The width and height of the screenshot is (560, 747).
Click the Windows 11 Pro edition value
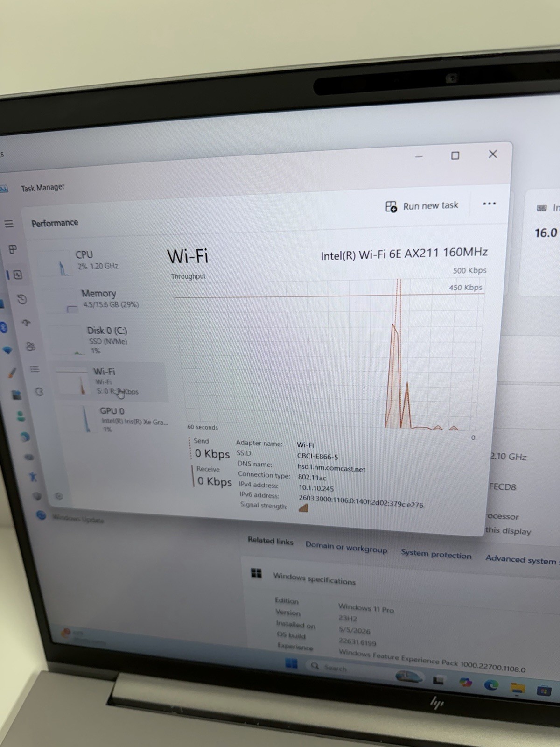pos(366,608)
